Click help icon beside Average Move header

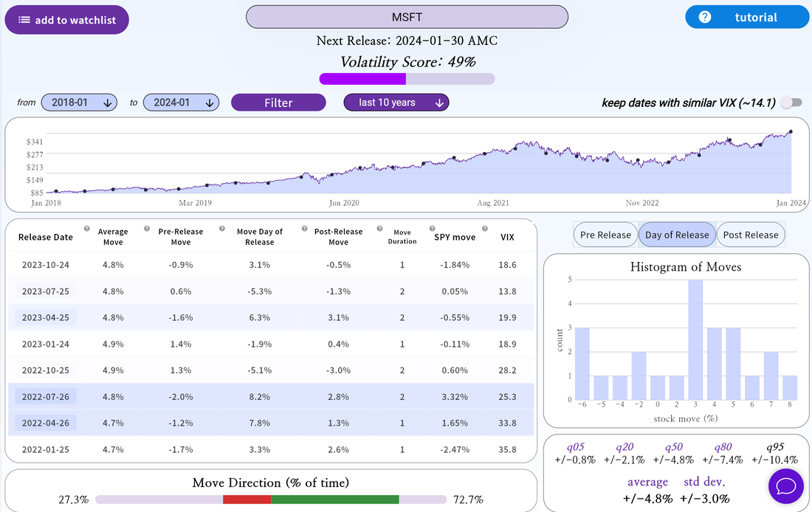[x=147, y=228]
